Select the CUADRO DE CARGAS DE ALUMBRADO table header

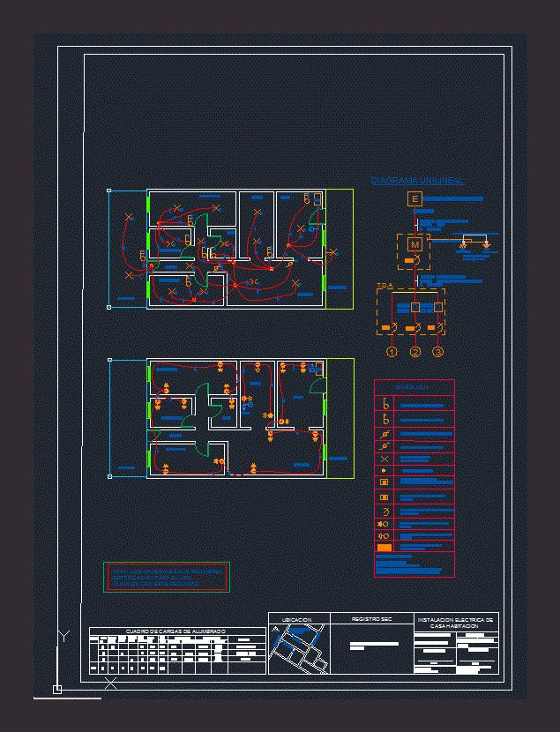[x=176, y=631]
